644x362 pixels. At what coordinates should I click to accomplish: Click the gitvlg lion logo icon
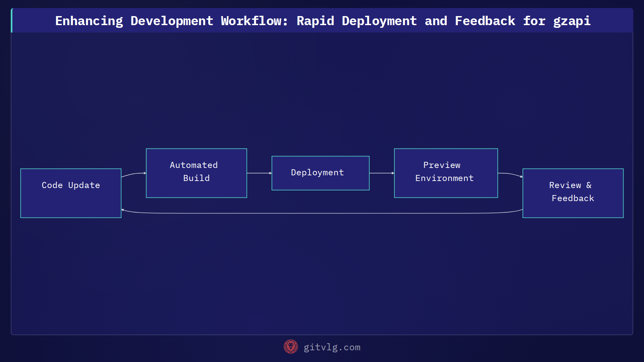[x=291, y=347]
